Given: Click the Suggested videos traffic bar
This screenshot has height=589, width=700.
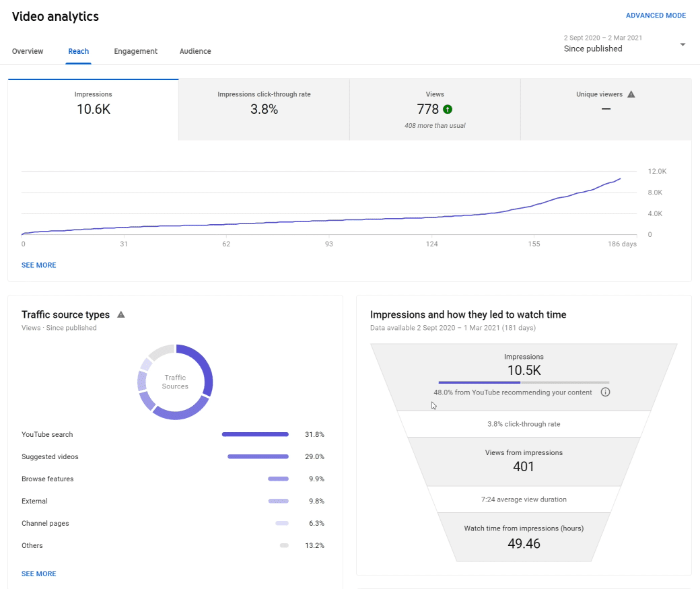Looking at the screenshot, I should (258, 456).
